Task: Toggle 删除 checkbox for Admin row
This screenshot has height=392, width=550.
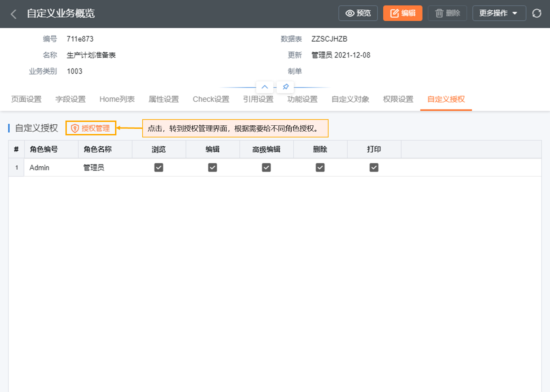Action: coord(320,167)
